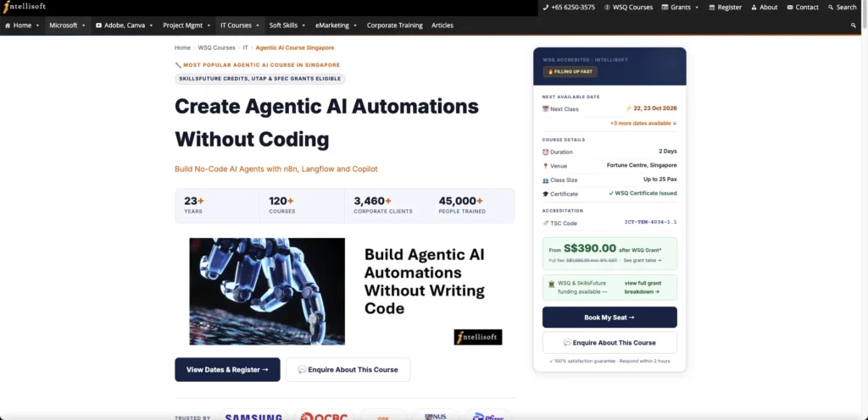Click view full grant breakdown link
The height and width of the screenshot is (420, 868).
(643, 287)
